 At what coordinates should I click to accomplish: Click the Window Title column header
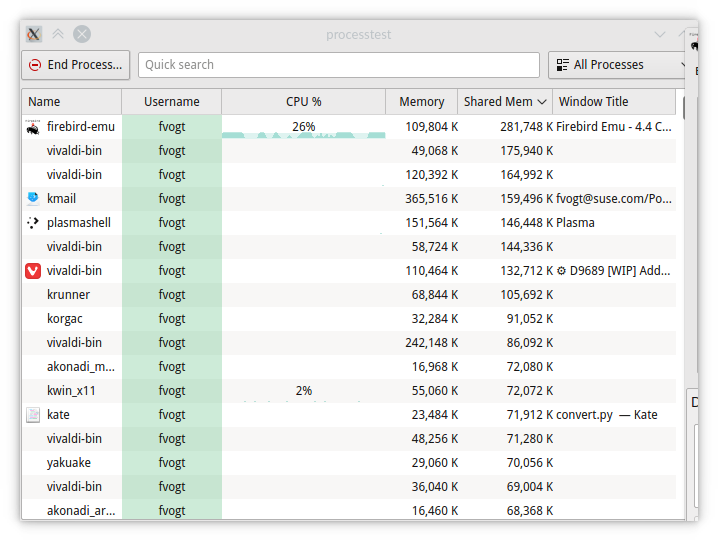(614, 102)
